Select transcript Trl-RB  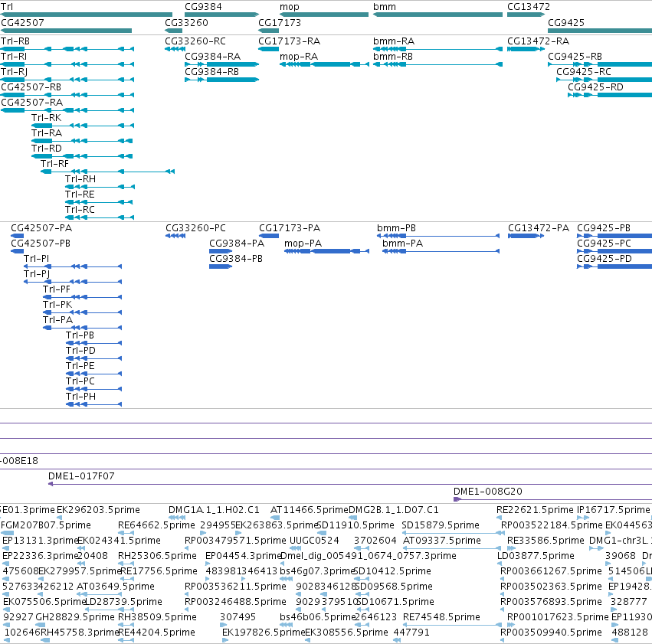click(67, 49)
